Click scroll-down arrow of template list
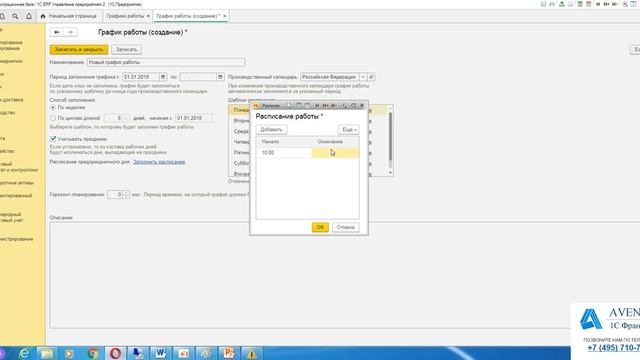The image size is (640, 360). 390,173
